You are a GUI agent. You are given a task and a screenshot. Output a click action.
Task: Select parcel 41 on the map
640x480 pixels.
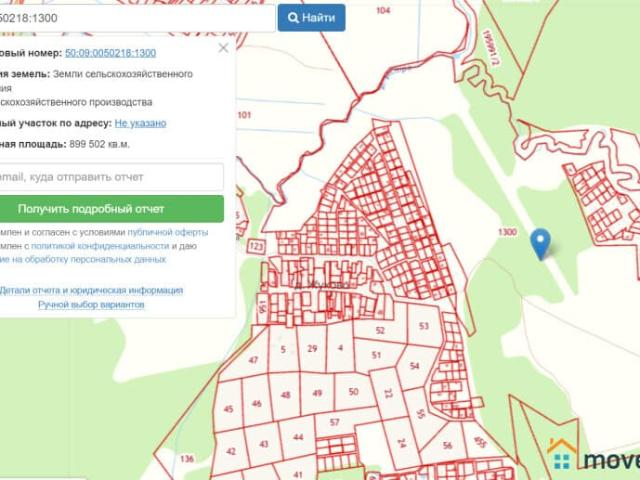298,474
